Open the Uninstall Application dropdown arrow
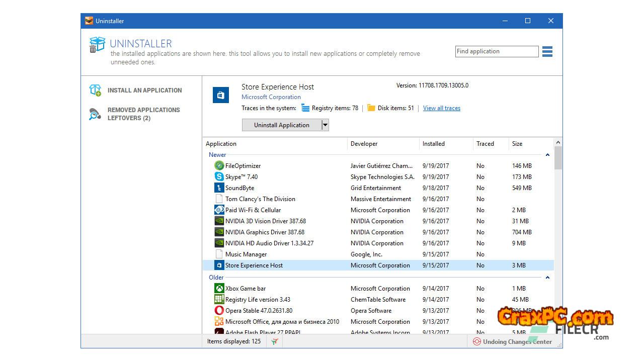644x362 pixels. click(x=325, y=125)
